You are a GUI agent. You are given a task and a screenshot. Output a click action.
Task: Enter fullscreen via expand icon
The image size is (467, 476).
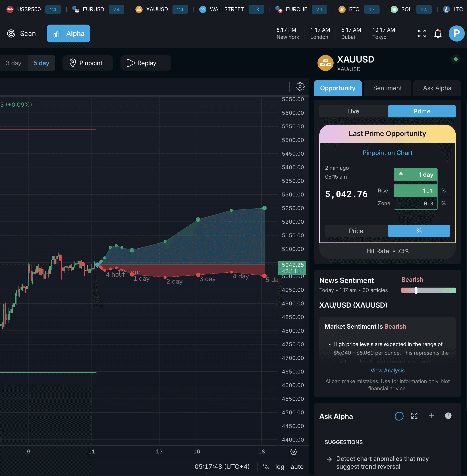(x=422, y=33)
